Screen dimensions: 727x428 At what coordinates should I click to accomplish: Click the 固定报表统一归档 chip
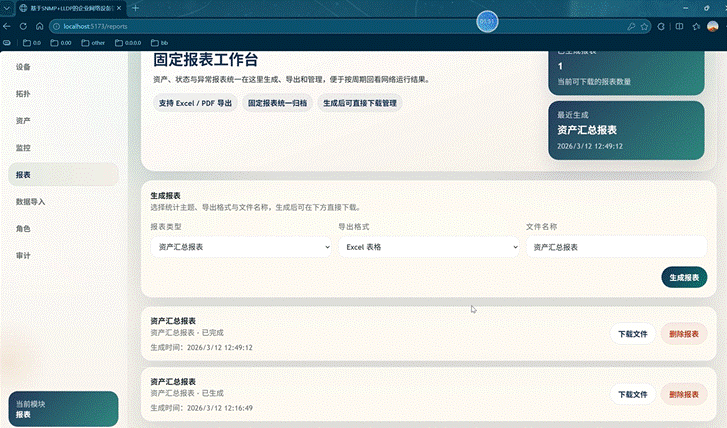(x=277, y=103)
